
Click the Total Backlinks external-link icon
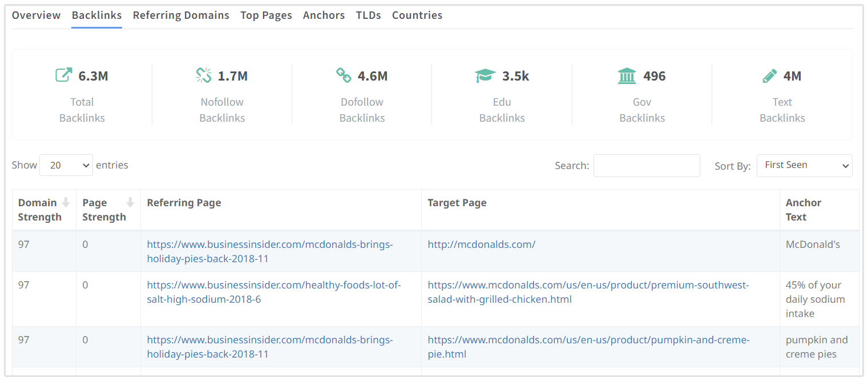(63, 75)
